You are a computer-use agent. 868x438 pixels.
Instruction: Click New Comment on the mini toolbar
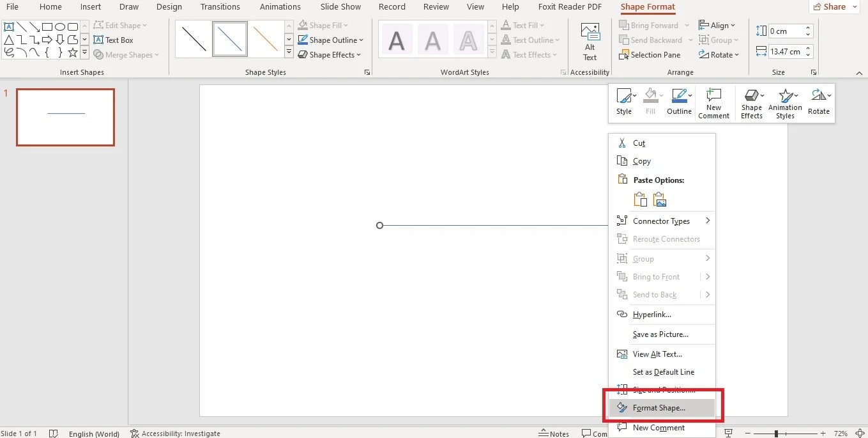pos(713,102)
